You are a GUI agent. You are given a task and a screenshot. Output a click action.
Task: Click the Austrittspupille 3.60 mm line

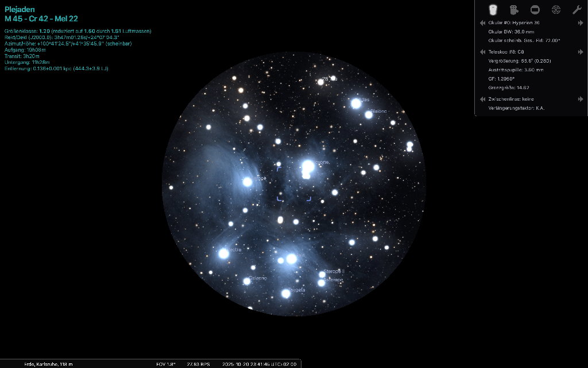click(x=516, y=70)
